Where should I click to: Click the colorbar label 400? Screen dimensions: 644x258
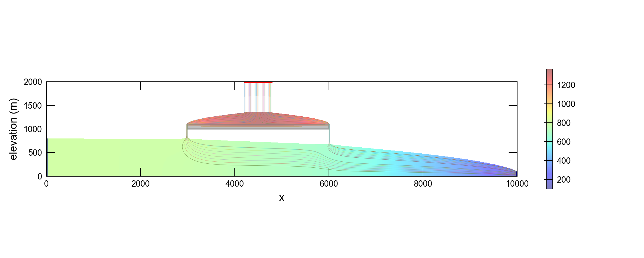coord(564,161)
